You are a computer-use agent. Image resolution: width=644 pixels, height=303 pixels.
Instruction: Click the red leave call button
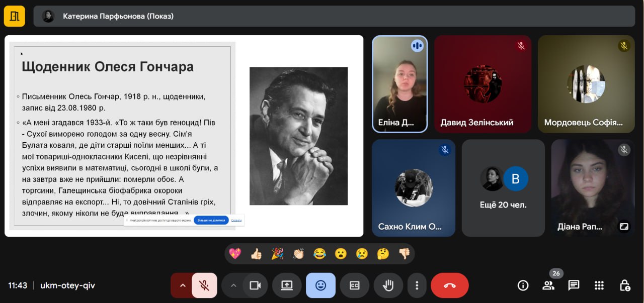click(449, 285)
